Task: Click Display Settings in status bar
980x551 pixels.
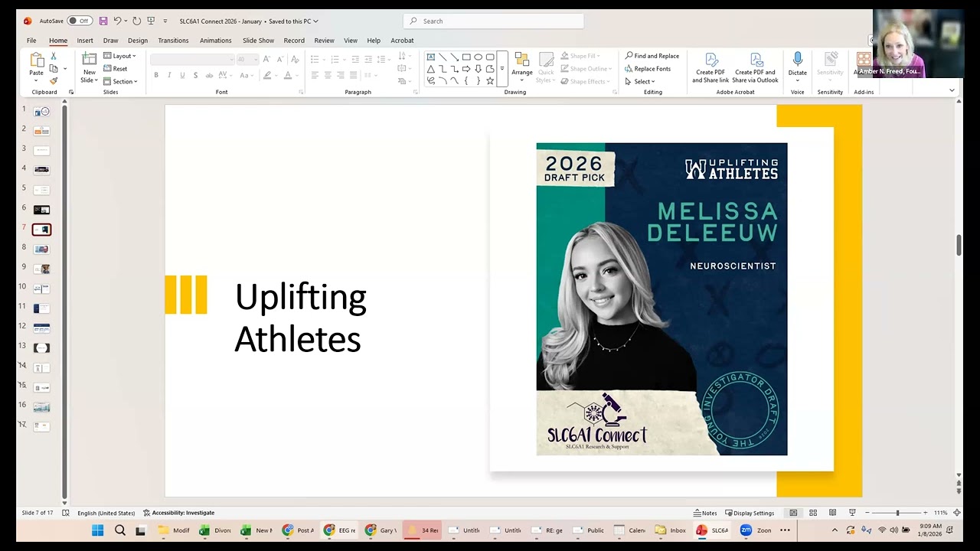Action: point(750,513)
